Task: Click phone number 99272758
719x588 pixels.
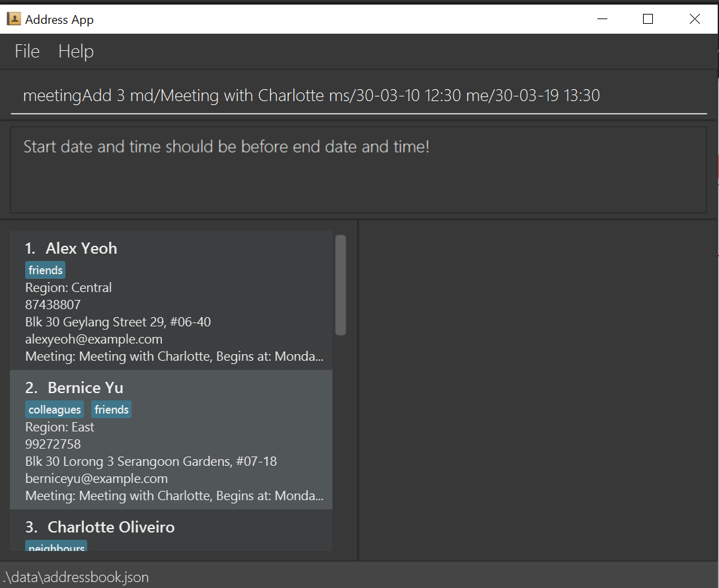Action: [x=53, y=444]
